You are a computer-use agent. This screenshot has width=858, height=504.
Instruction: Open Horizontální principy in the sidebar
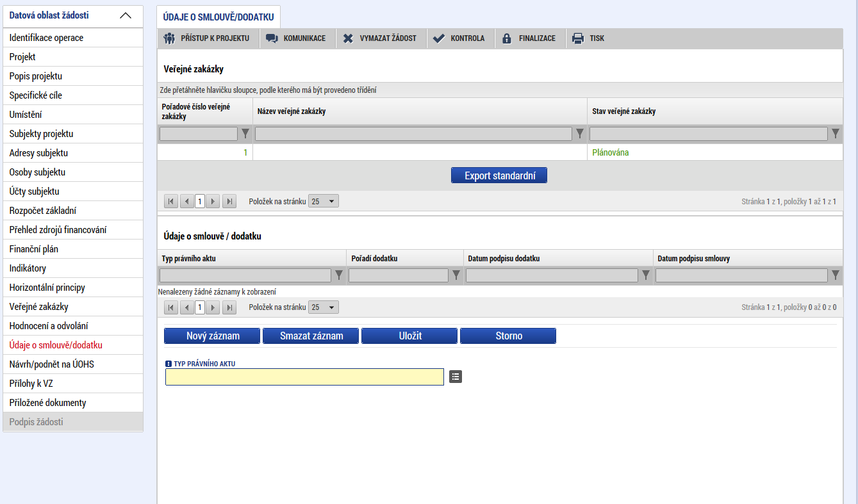point(73,288)
